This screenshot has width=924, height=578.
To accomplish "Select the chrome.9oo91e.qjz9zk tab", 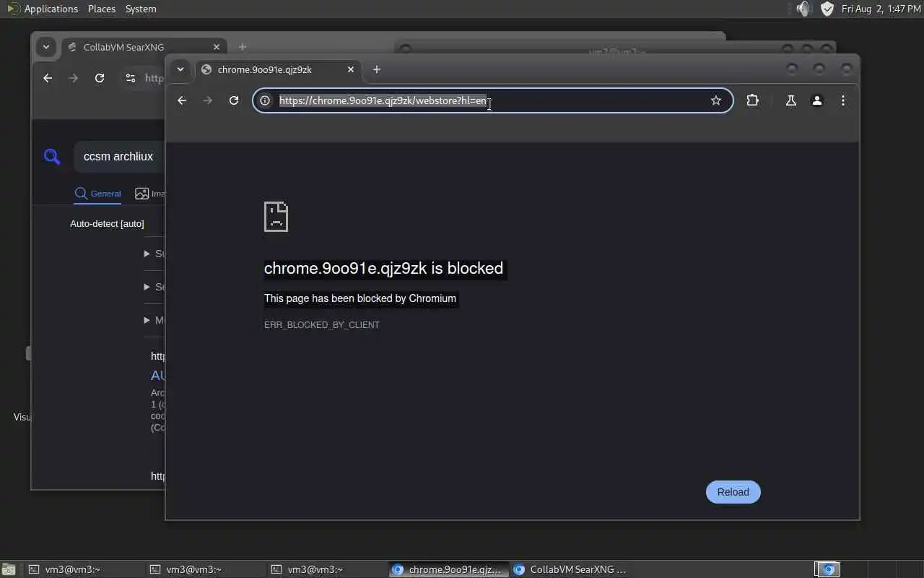I will pyautogui.click(x=279, y=69).
